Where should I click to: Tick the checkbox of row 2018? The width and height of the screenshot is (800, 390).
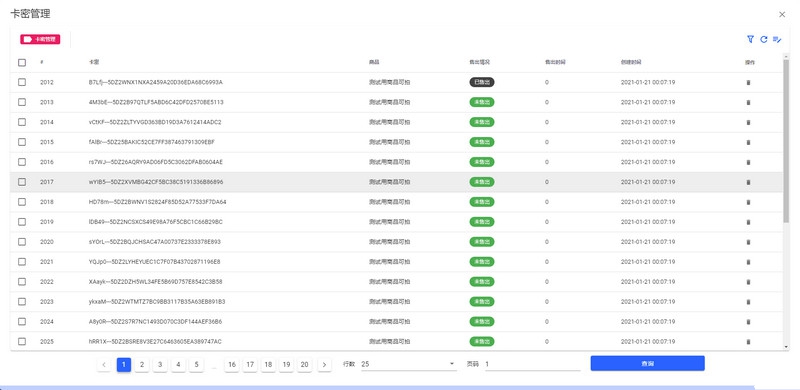(x=22, y=202)
